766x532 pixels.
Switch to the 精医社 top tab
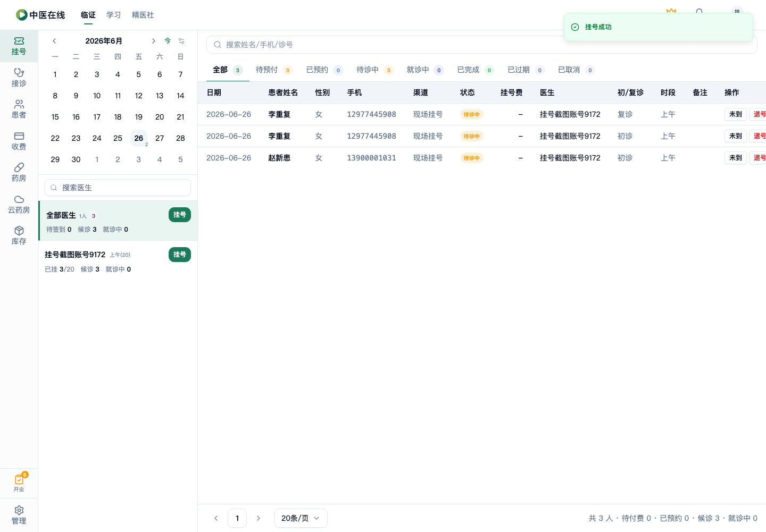(x=143, y=15)
